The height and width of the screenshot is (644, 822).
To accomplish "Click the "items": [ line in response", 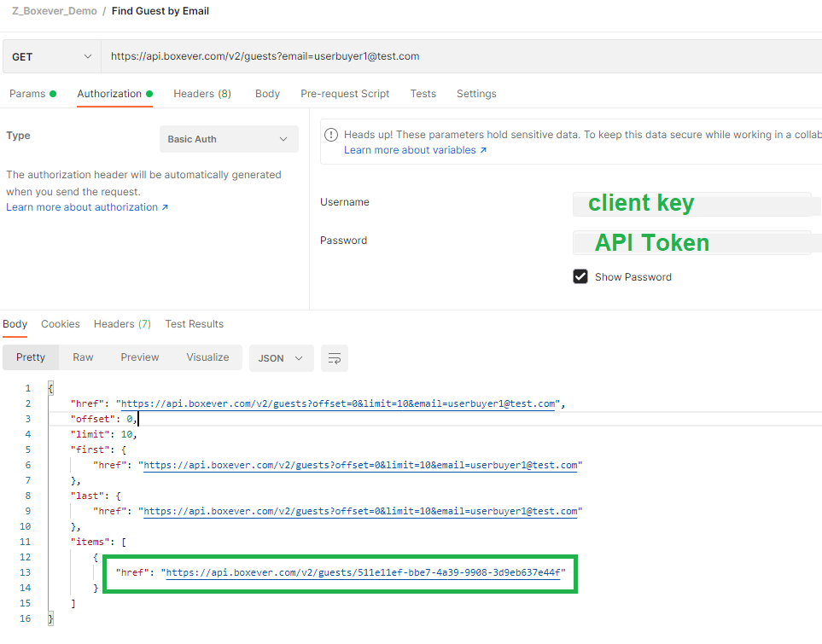I will click(98, 542).
